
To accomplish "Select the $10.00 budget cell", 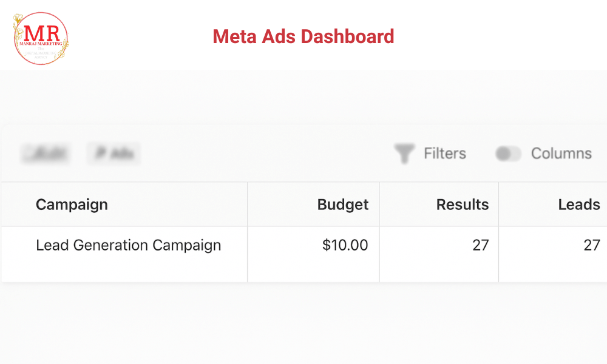I will [x=345, y=245].
